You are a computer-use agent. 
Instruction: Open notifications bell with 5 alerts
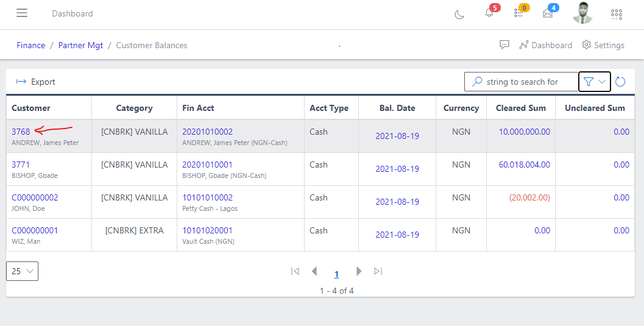489,13
